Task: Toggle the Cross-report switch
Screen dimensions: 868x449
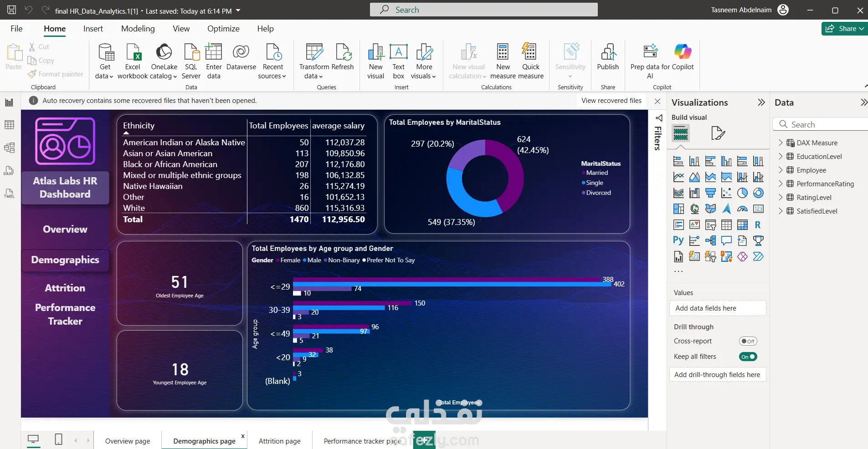Action: tap(748, 341)
